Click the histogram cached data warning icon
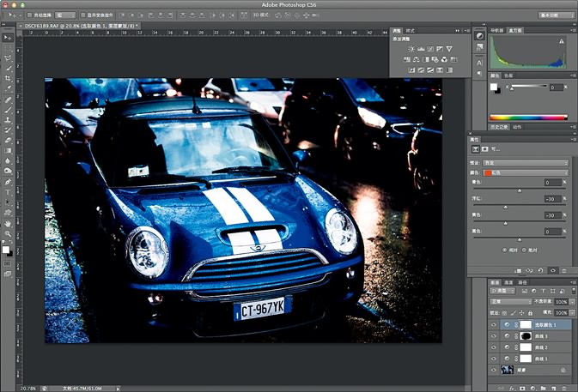The height and width of the screenshot is (392, 578). [x=562, y=41]
